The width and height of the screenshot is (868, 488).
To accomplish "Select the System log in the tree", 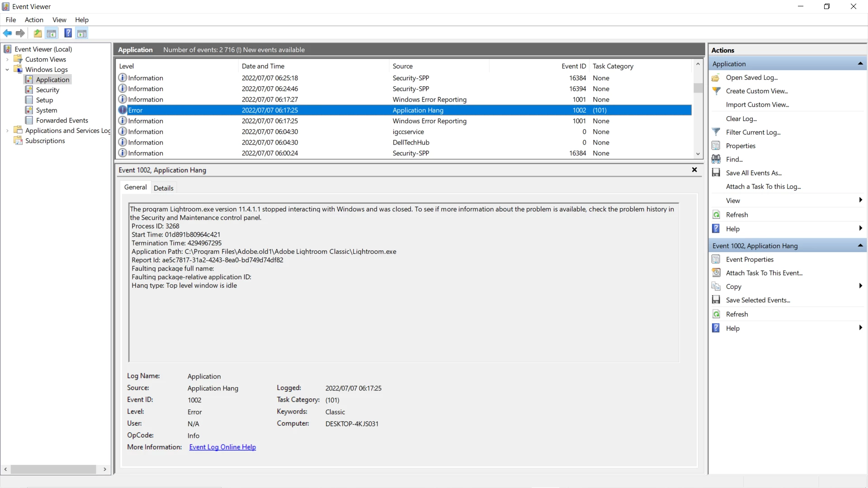I will 47,110.
